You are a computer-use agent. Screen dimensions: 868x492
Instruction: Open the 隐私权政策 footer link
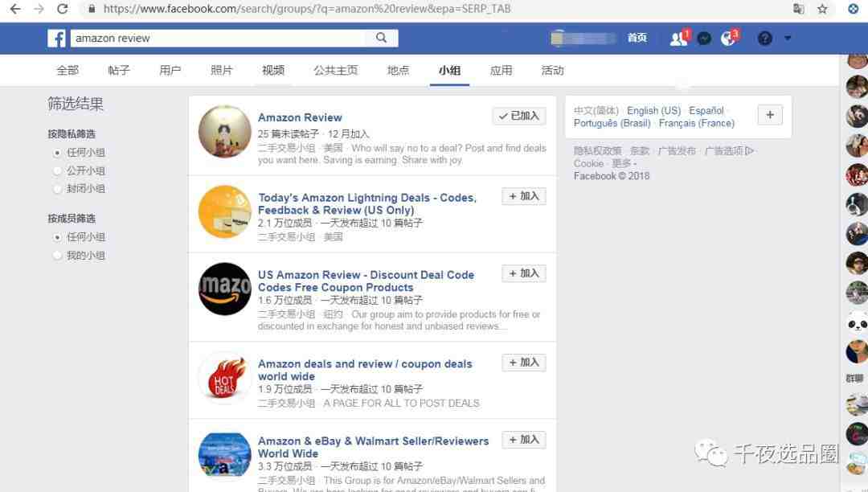(597, 150)
